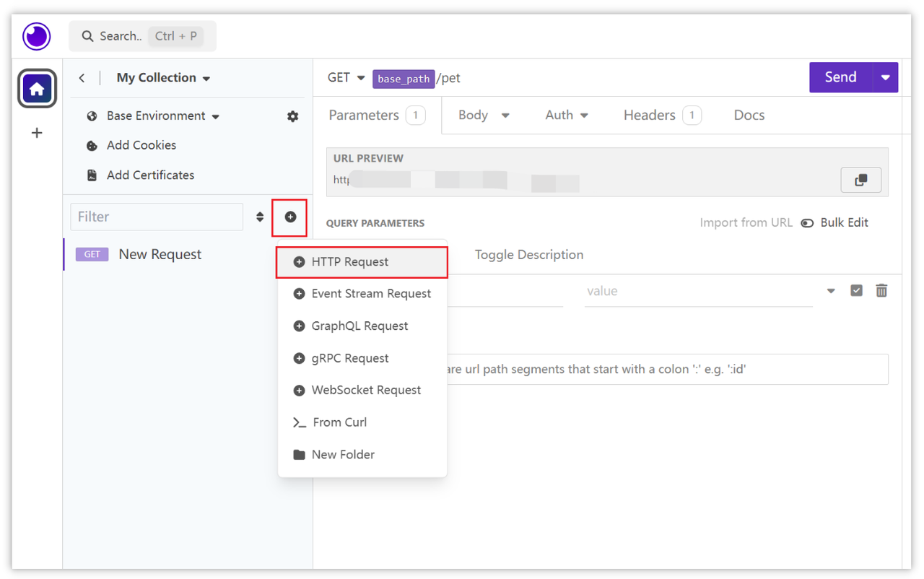Click plus icon beside gRPC Request

tap(299, 359)
